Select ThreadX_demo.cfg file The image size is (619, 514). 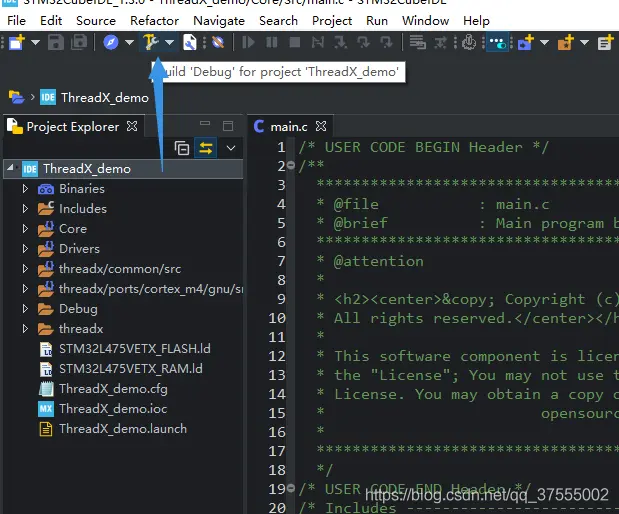[113, 389]
